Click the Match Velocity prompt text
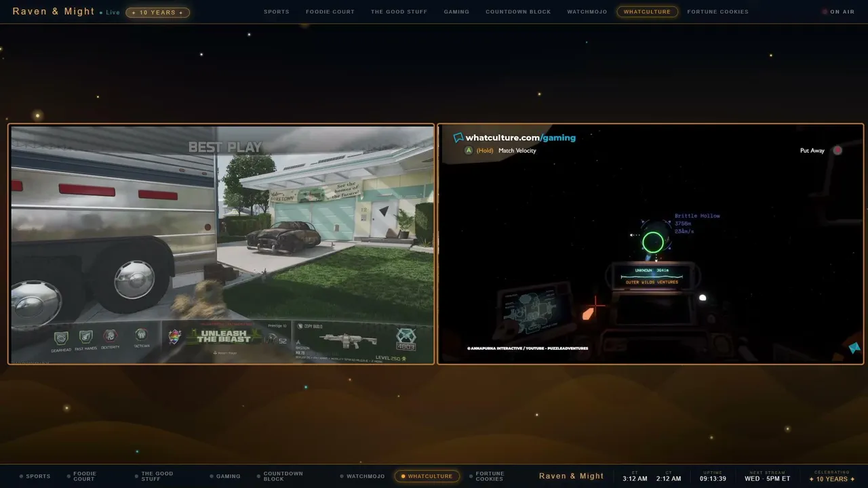 pyautogui.click(x=517, y=150)
